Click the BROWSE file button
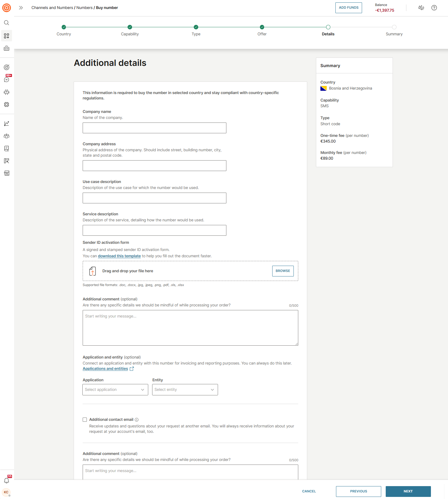 tap(283, 271)
